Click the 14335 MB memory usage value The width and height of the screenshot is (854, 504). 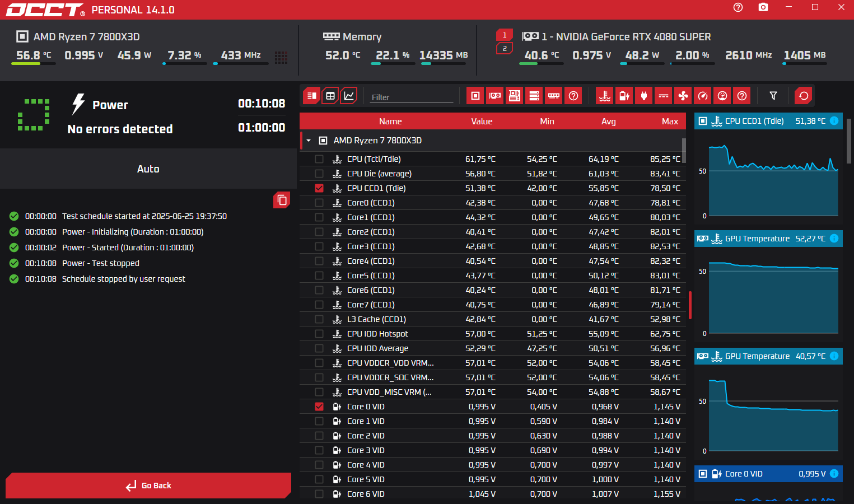tap(444, 55)
